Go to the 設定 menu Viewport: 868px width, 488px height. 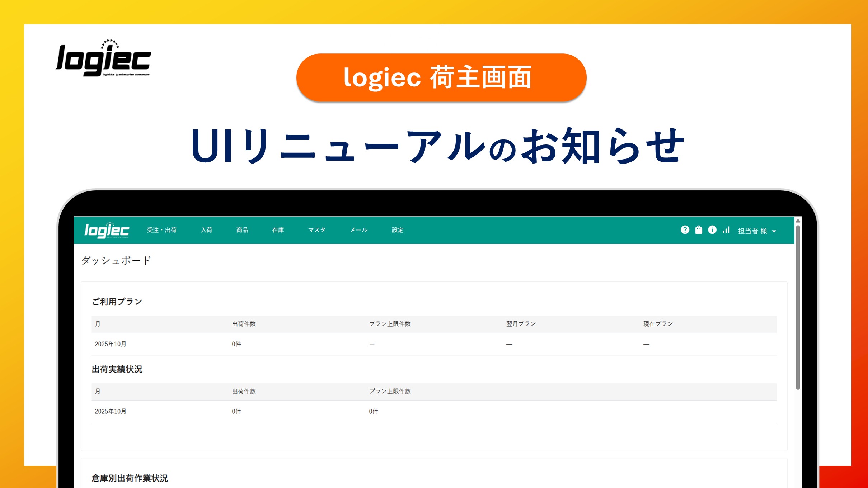[397, 230]
